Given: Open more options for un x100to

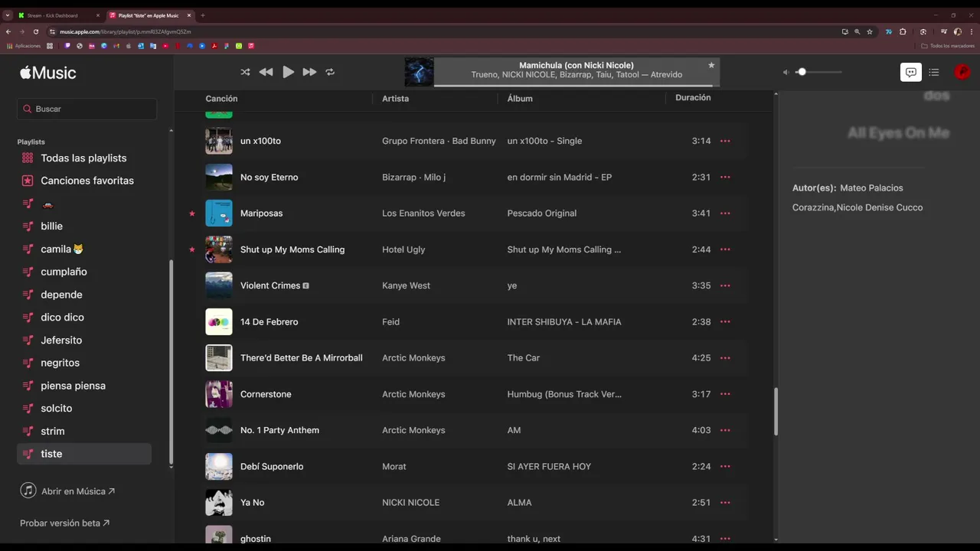Looking at the screenshot, I should tap(725, 141).
